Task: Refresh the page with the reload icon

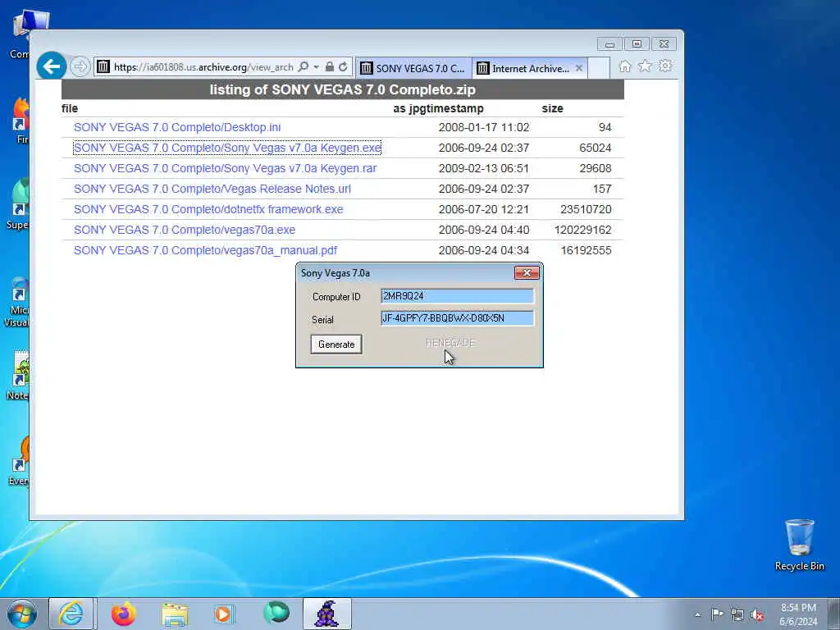Action: coord(343,67)
